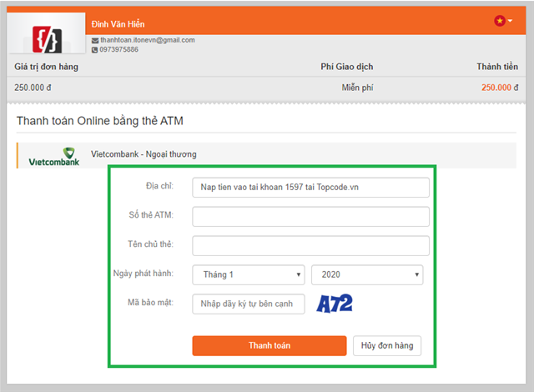The image size is (534, 392).
Task: Open the 2020 year dropdown
Action: tap(367, 274)
